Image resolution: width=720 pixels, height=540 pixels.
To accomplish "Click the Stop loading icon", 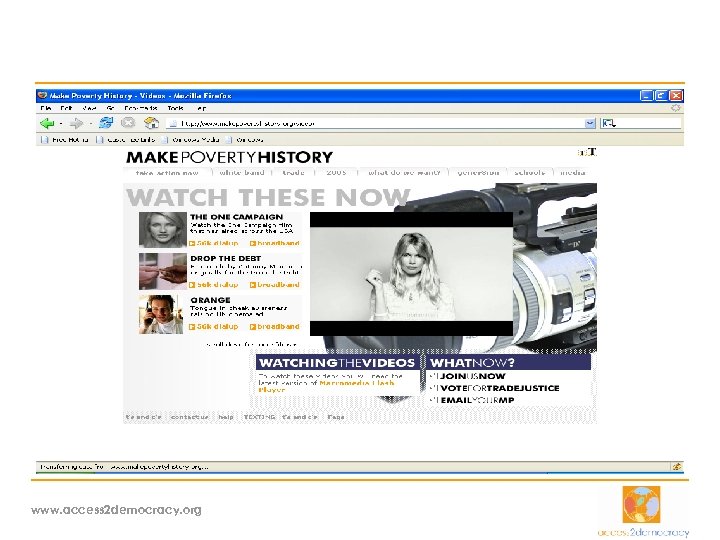I will pyautogui.click(x=128, y=123).
